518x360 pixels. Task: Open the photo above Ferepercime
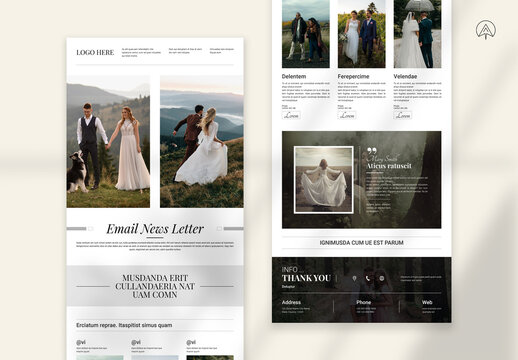tap(362, 34)
